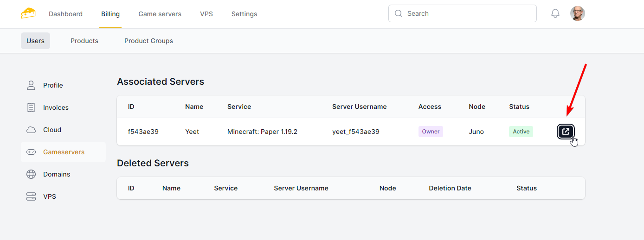
Task: Switch to top Settings tab
Action: 244,14
